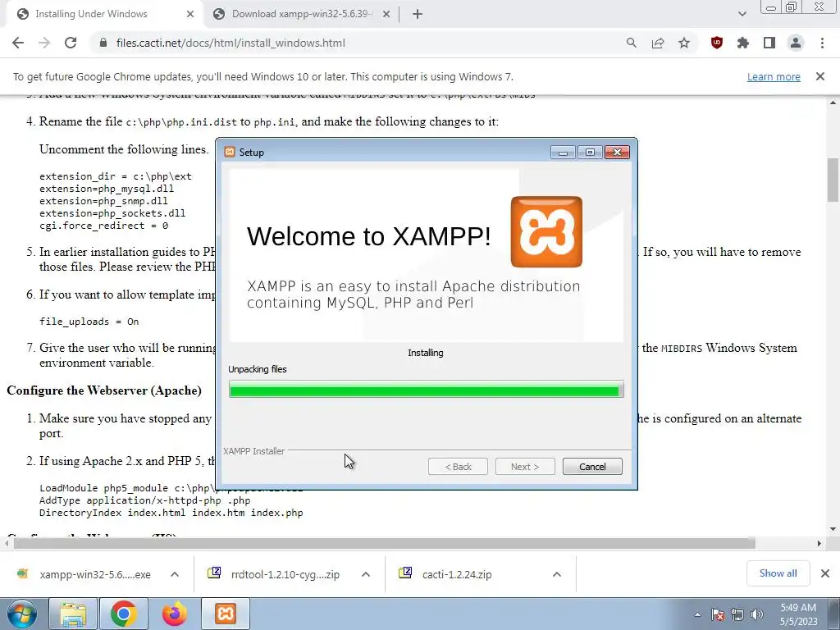Click 'cgi.force_redirect = 0' code line

point(103,226)
